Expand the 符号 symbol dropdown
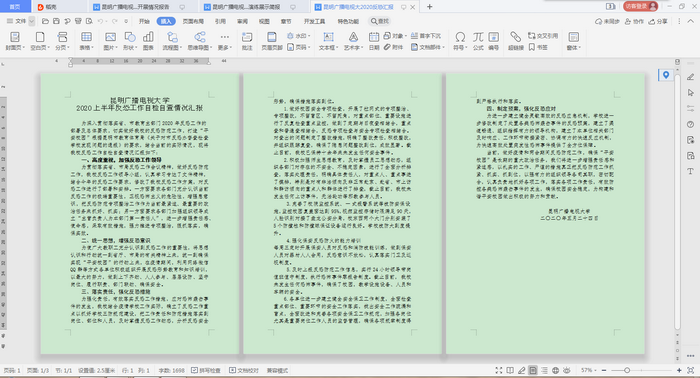 pos(467,47)
